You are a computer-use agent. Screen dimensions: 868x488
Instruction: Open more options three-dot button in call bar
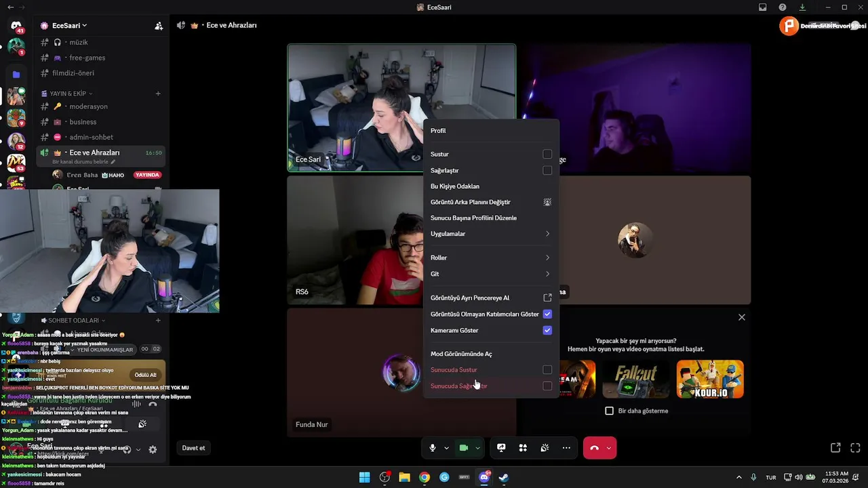pos(566,448)
